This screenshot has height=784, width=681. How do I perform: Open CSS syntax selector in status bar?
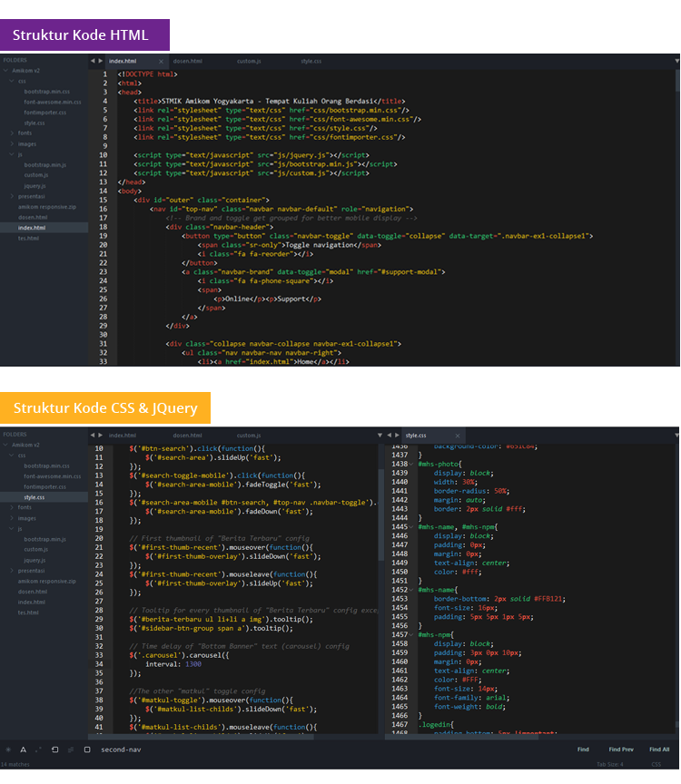point(656,765)
